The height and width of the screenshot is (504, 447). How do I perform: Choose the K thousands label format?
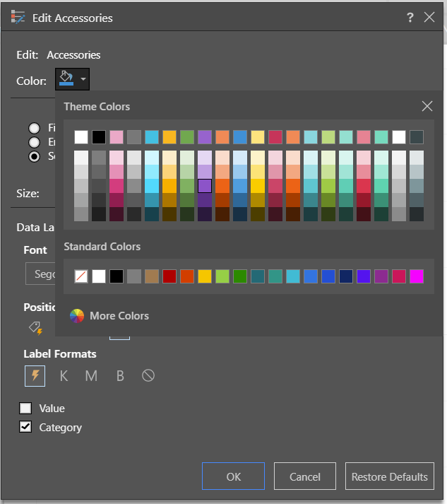click(64, 376)
